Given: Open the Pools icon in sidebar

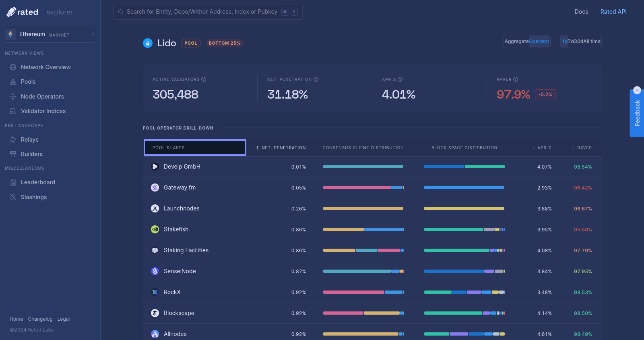Looking at the screenshot, I should click(13, 82).
